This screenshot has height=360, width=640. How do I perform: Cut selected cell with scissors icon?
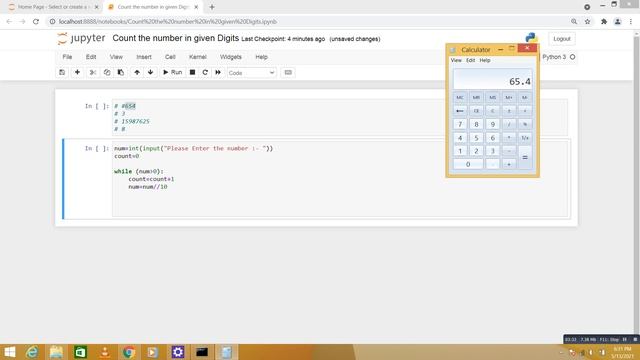pyautogui.click(x=93, y=72)
